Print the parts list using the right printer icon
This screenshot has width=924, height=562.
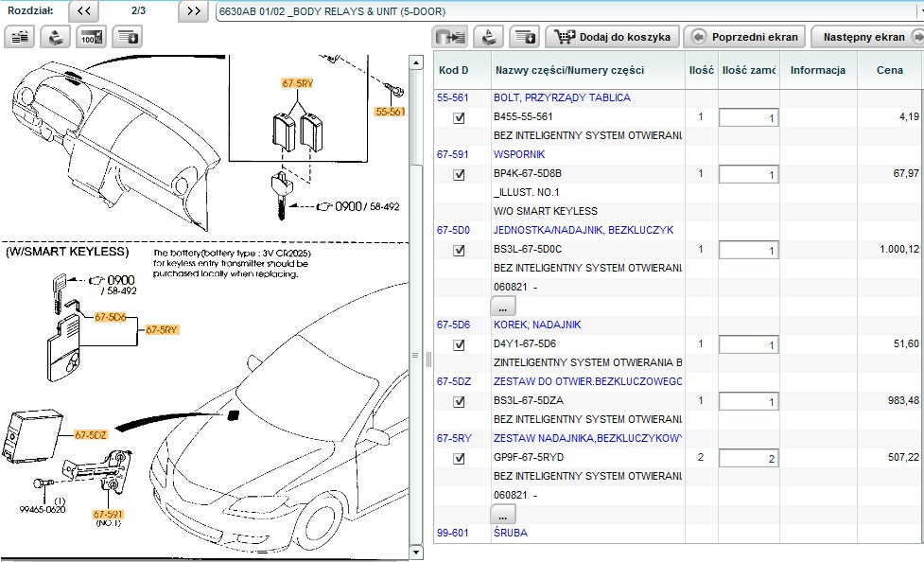point(488,37)
